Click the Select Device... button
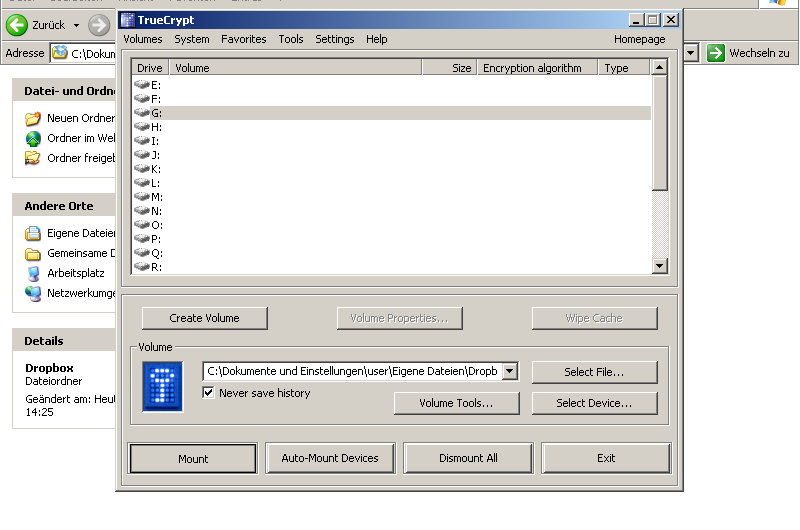Viewport: 800px width, 530px height. pyautogui.click(x=594, y=403)
